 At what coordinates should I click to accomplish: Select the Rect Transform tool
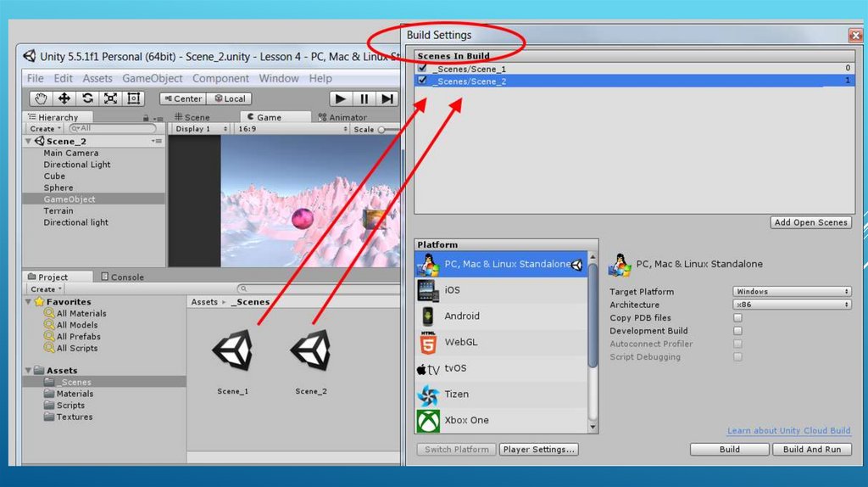[x=133, y=98]
